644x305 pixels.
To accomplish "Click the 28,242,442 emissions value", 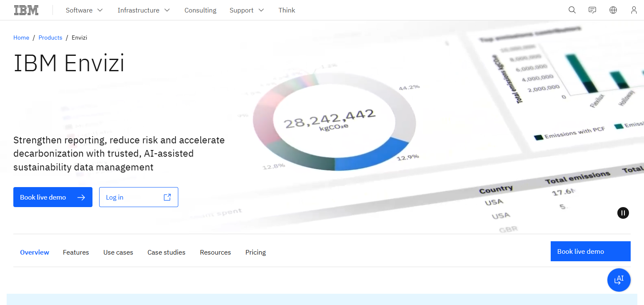I will (x=329, y=120).
